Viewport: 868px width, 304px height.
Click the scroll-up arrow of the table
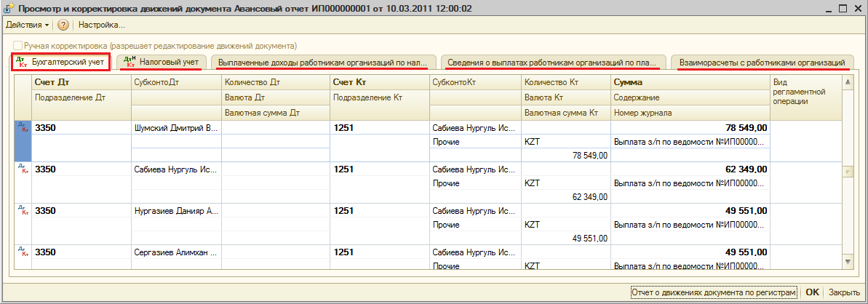(x=847, y=83)
